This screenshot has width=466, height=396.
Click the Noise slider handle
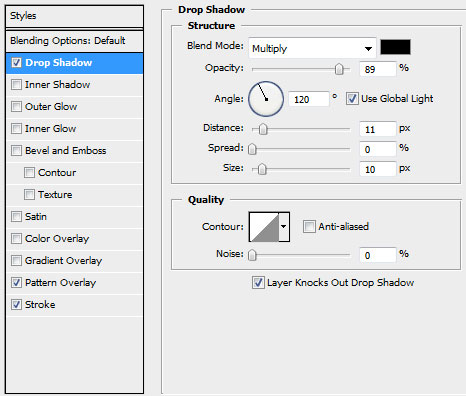252,255
